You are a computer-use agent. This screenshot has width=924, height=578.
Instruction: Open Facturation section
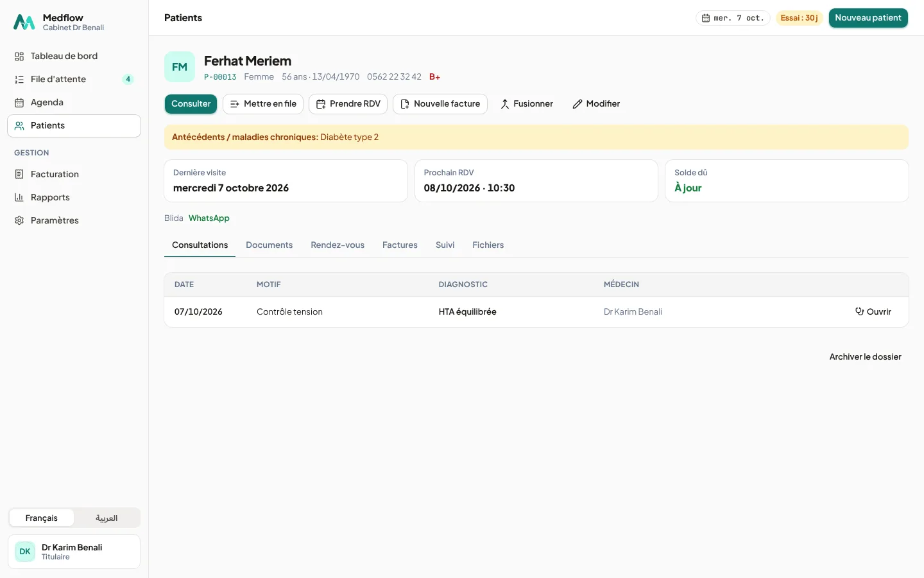click(x=74, y=175)
